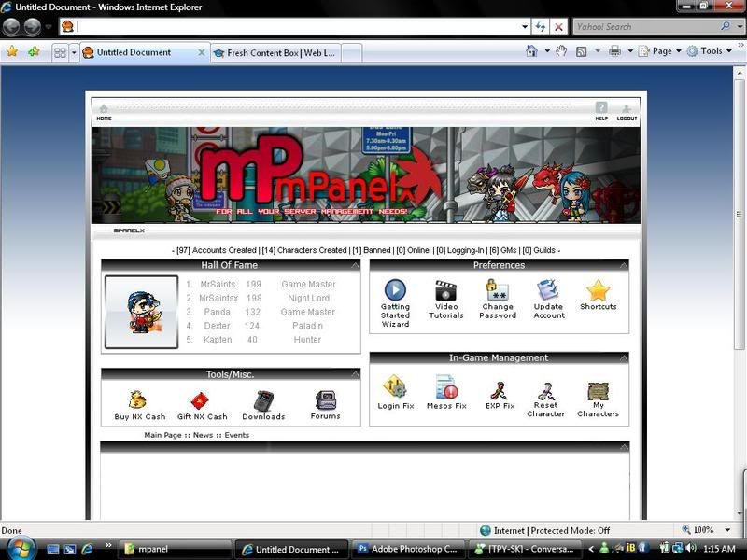
Task: Click in the Yahoo! Search box
Action: (x=645, y=27)
